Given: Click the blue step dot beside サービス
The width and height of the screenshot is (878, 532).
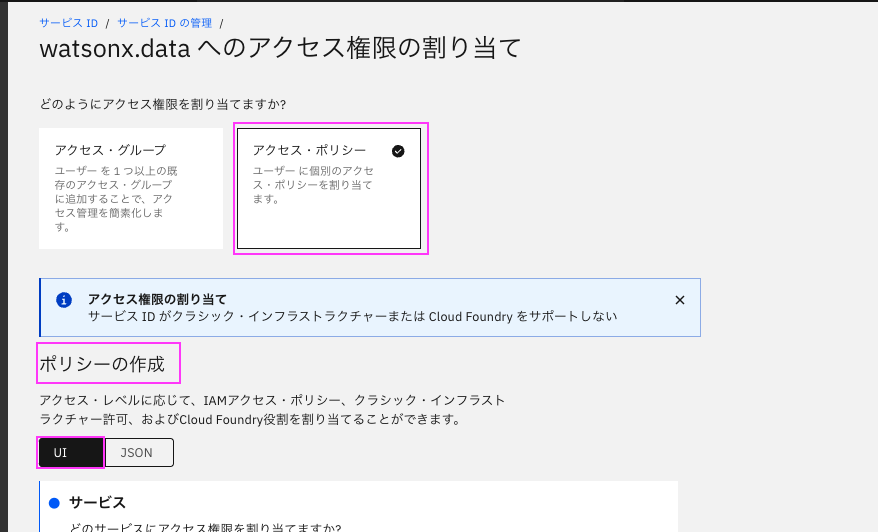Looking at the screenshot, I should point(54,503).
